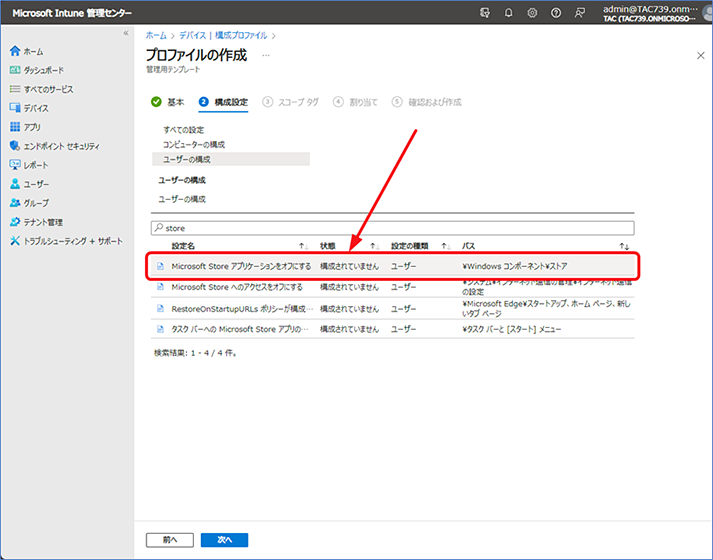Open RestoreOnStartupURLs policy setting row

[242, 309]
